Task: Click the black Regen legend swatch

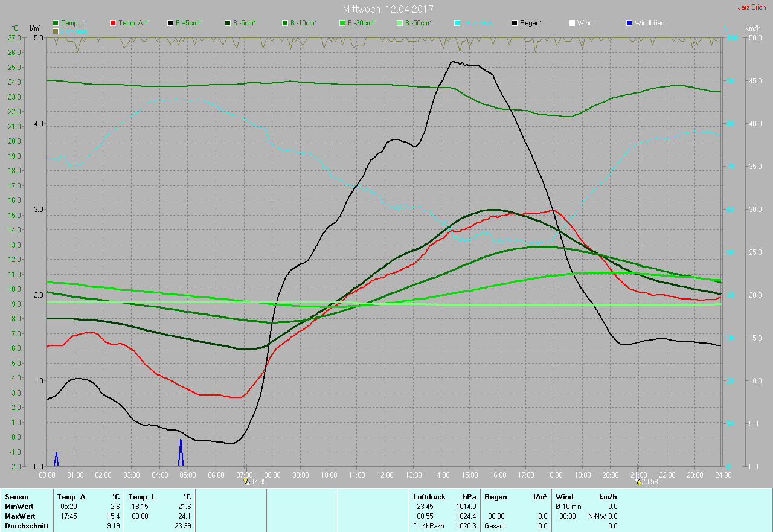Action: coord(514,23)
